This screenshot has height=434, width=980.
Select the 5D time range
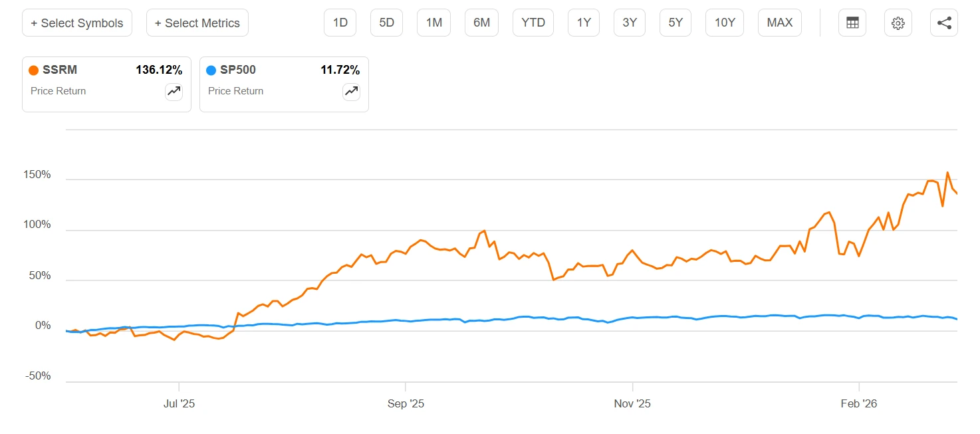[387, 23]
